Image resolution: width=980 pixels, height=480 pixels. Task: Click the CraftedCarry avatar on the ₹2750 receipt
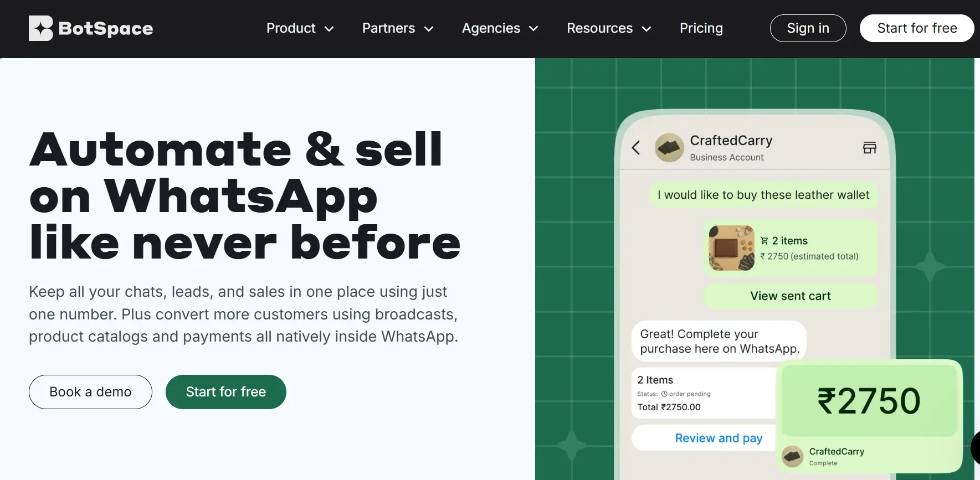coord(792,456)
